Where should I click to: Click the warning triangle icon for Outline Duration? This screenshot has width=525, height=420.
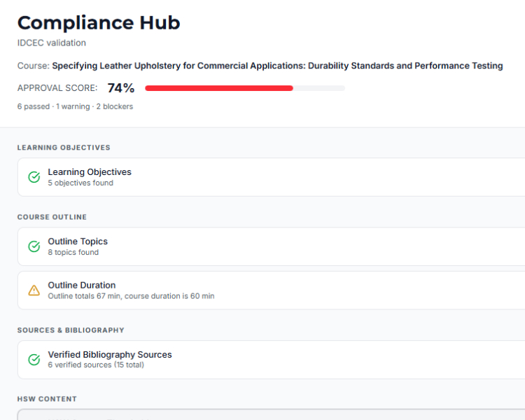[34, 290]
